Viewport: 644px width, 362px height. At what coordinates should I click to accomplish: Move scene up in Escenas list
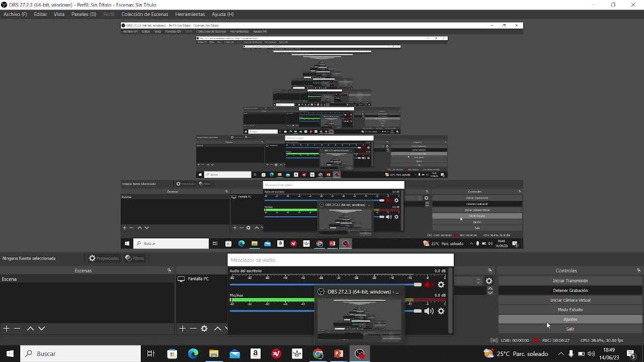pyautogui.click(x=30, y=328)
